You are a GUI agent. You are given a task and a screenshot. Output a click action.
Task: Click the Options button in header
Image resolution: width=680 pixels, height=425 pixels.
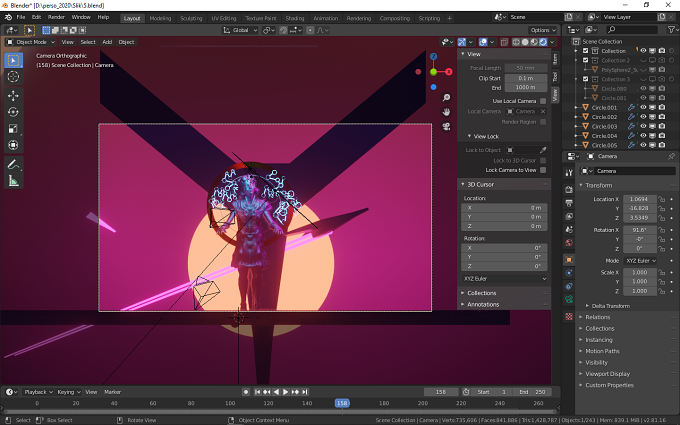pyautogui.click(x=543, y=30)
